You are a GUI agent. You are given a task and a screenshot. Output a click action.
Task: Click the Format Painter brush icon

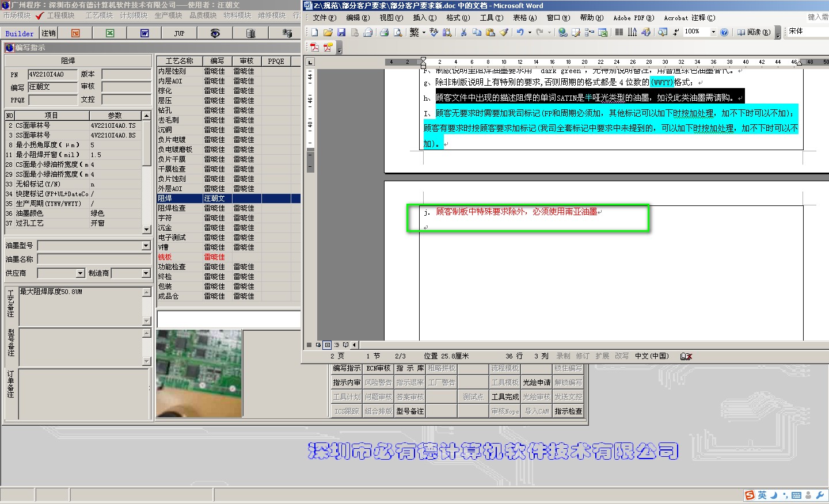(x=504, y=32)
